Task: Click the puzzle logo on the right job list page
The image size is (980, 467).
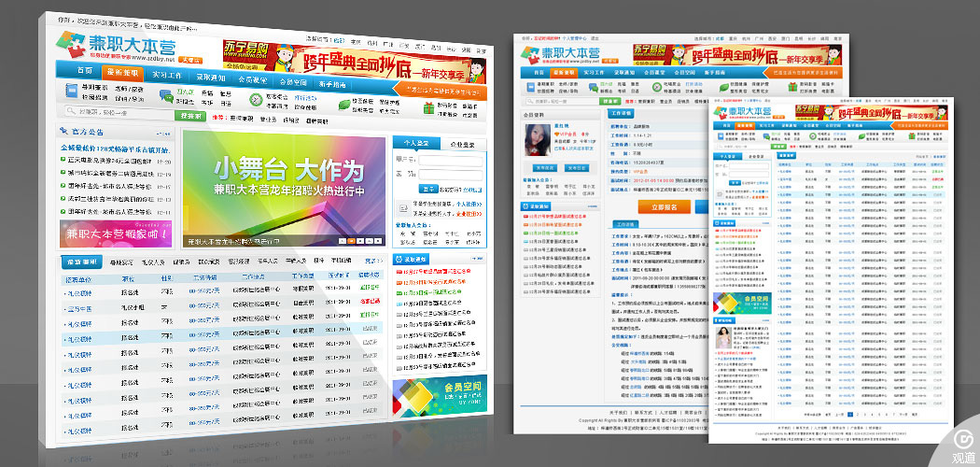Action: pos(720,112)
